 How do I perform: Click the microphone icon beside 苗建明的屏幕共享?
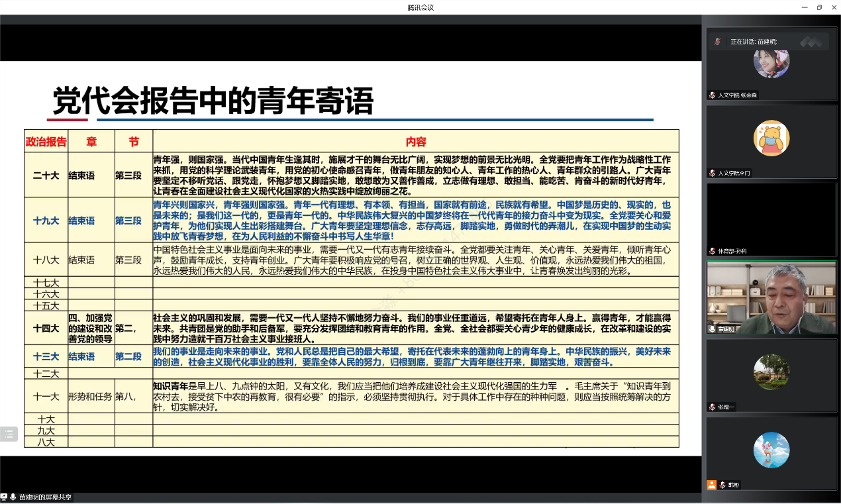13,497
